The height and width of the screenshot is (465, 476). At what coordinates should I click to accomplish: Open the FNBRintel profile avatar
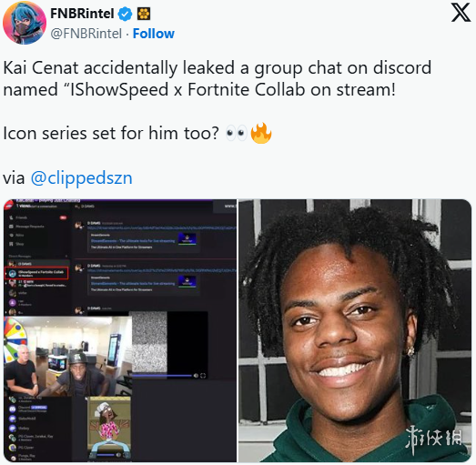[25, 23]
